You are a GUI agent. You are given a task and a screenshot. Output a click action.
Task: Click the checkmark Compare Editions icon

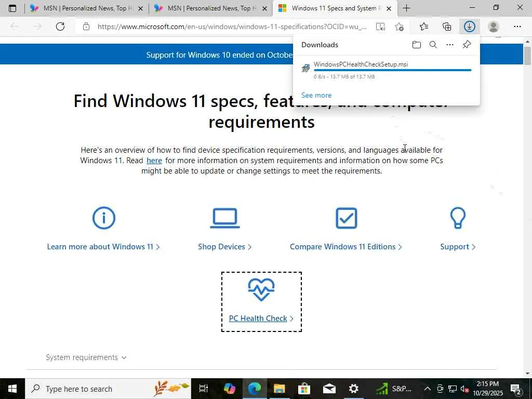tap(347, 218)
